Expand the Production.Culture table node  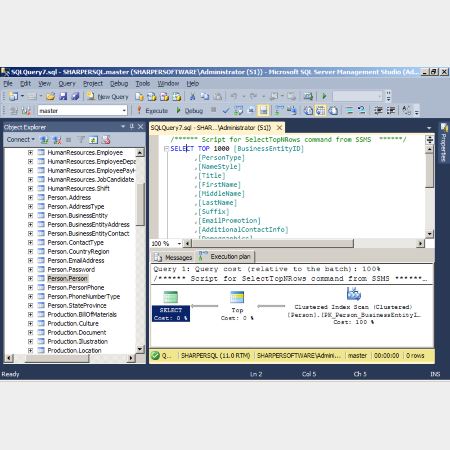(x=30, y=323)
